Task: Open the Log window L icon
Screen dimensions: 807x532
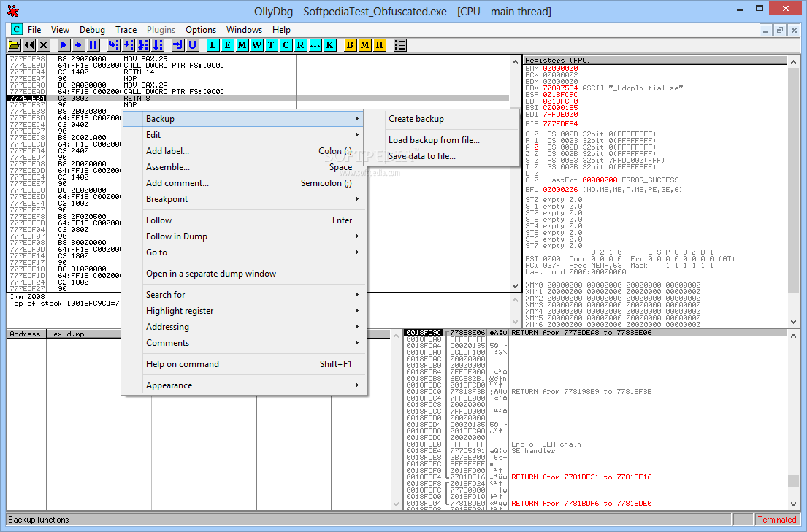Action: 213,45
